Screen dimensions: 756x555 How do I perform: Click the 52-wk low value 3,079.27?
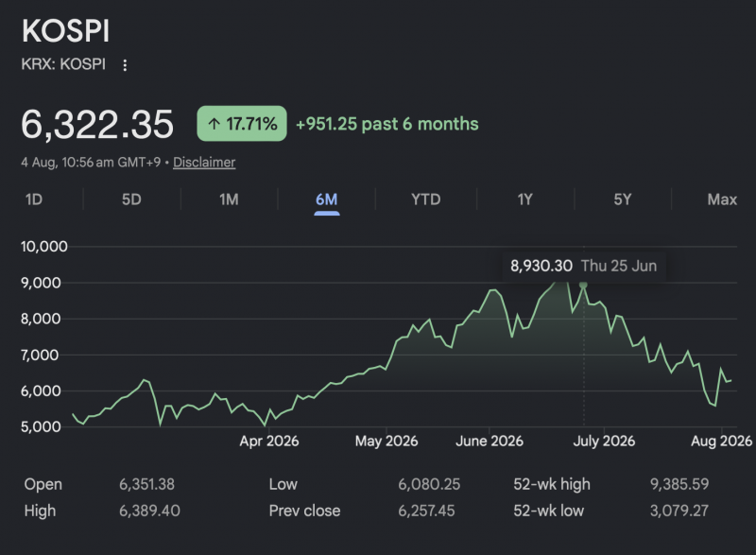point(679,511)
